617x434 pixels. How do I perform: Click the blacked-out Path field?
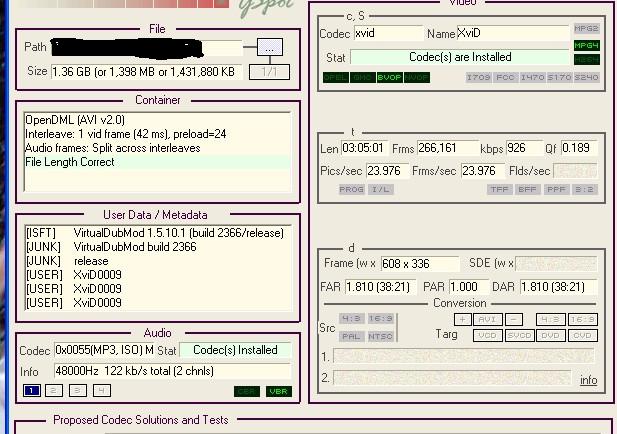point(146,48)
